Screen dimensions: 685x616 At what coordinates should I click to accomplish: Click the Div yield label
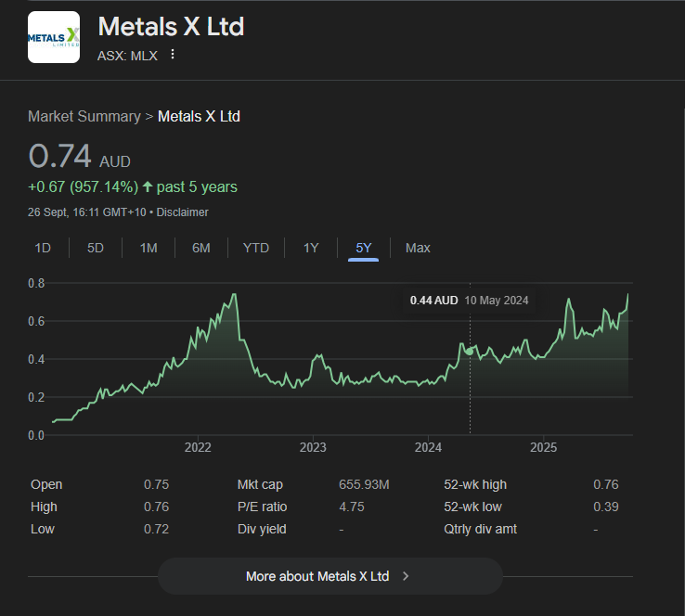click(262, 529)
